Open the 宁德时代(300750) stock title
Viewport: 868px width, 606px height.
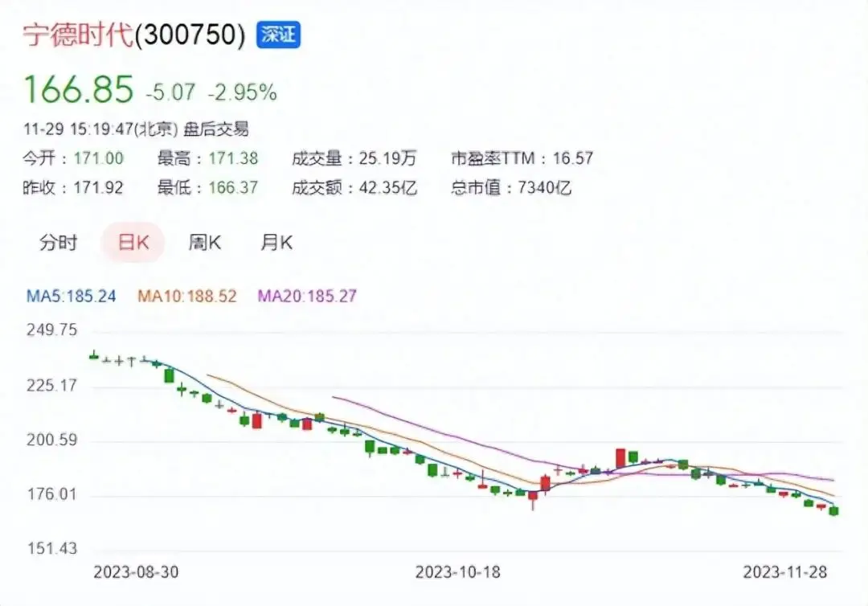pos(133,36)
